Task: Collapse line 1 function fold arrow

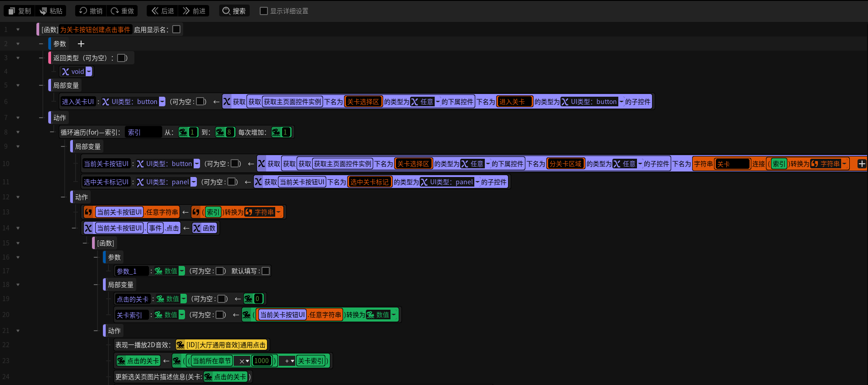Action: coord(18,30)
